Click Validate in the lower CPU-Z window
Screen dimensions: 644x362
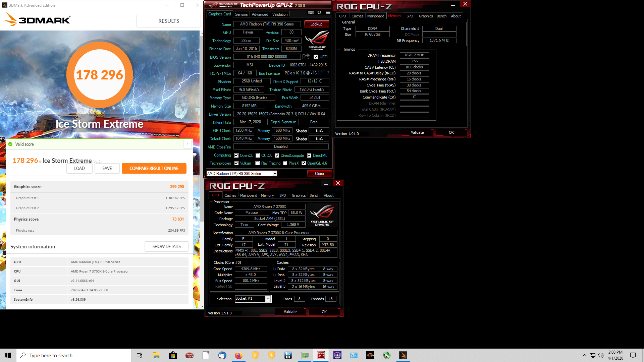coord(290,312)
